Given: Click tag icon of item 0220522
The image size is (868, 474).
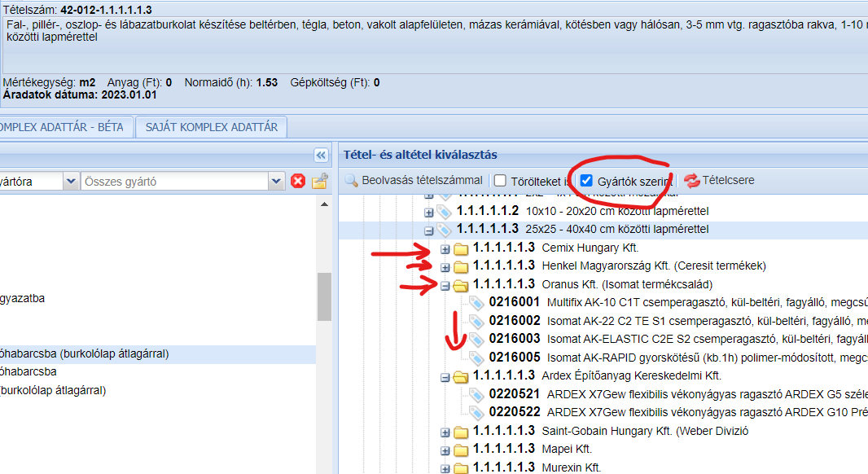Looking at the screenshot, I should (x=476, y=413).
